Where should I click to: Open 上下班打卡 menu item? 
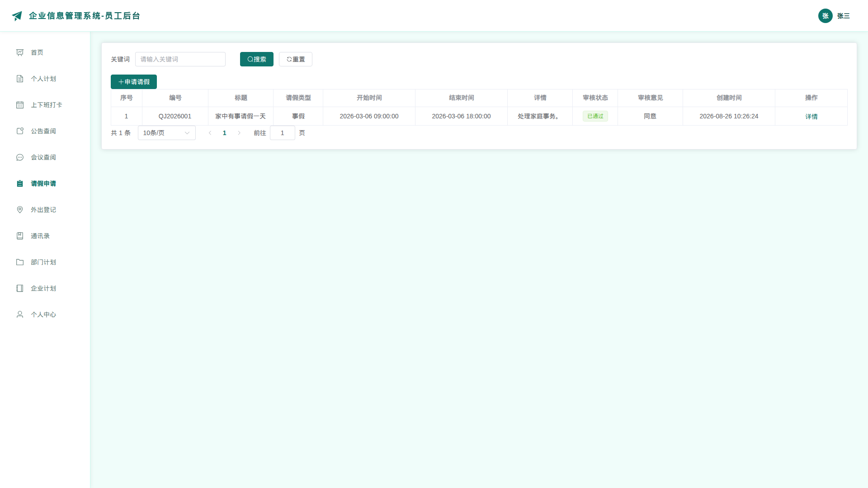pos(45,105)
